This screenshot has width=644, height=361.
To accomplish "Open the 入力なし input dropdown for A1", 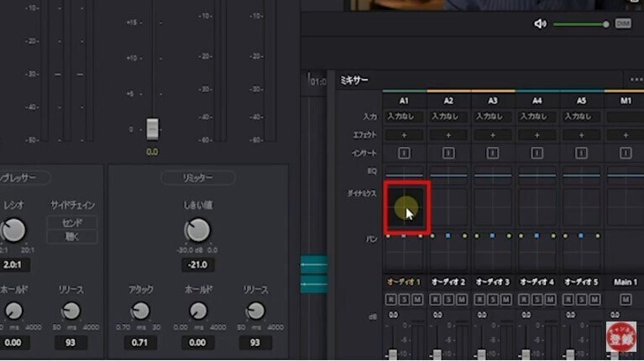I will (404, 117).
